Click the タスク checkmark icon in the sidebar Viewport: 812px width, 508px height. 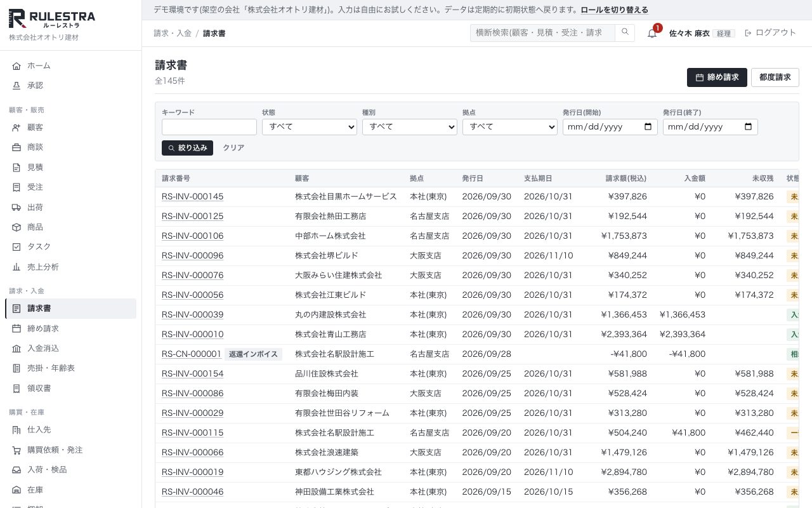pos(16,247)
